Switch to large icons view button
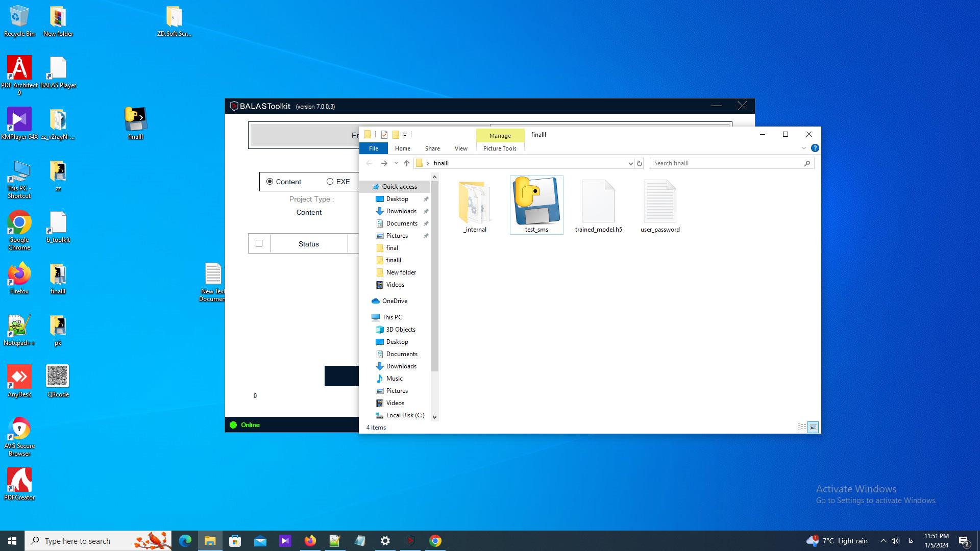980x551 pixels. (813, 427)
